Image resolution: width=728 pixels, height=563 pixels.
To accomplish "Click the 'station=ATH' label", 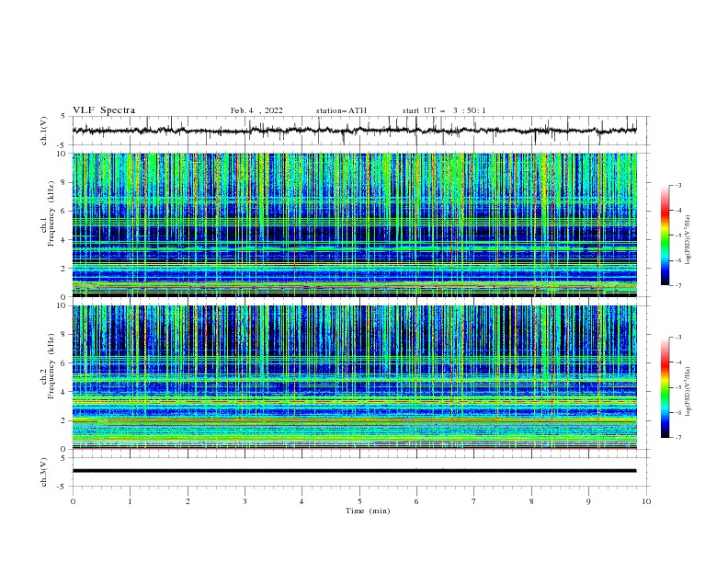I will point(341,110).
